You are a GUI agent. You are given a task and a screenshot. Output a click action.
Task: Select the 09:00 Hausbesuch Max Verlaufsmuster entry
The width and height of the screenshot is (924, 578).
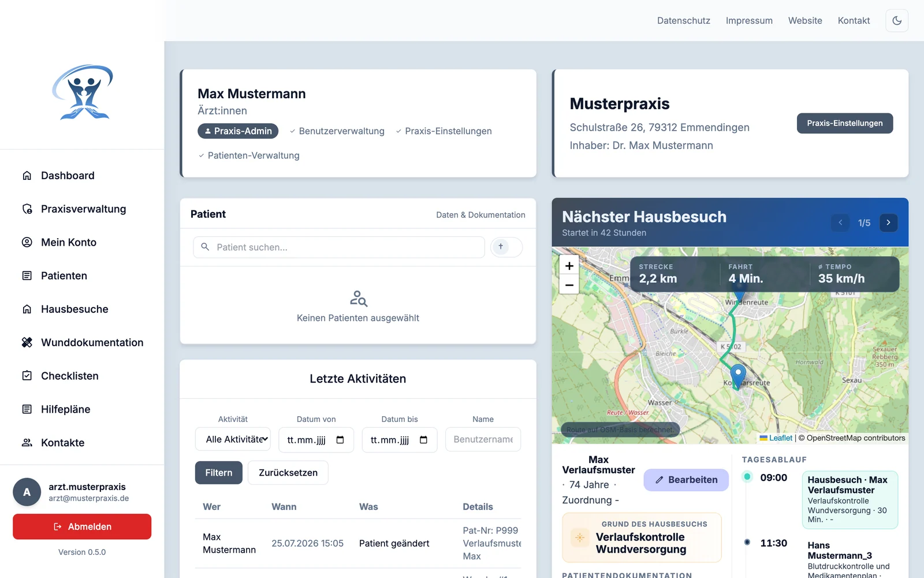[x=850, y=500]
